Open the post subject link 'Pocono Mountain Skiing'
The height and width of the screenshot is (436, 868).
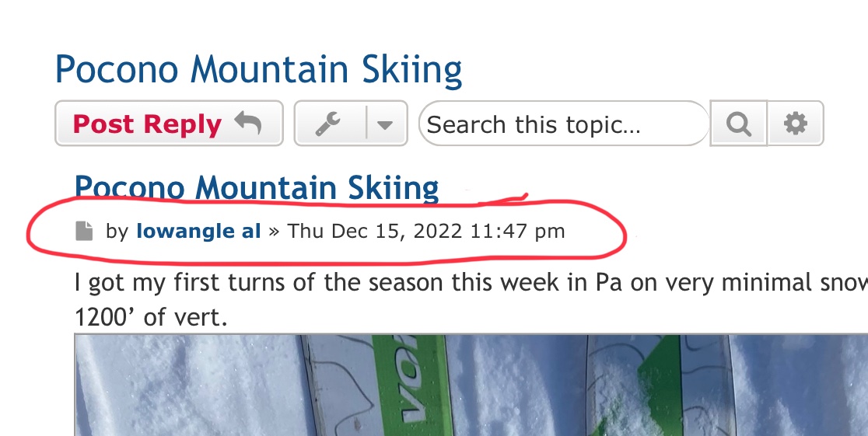[257, 187]
